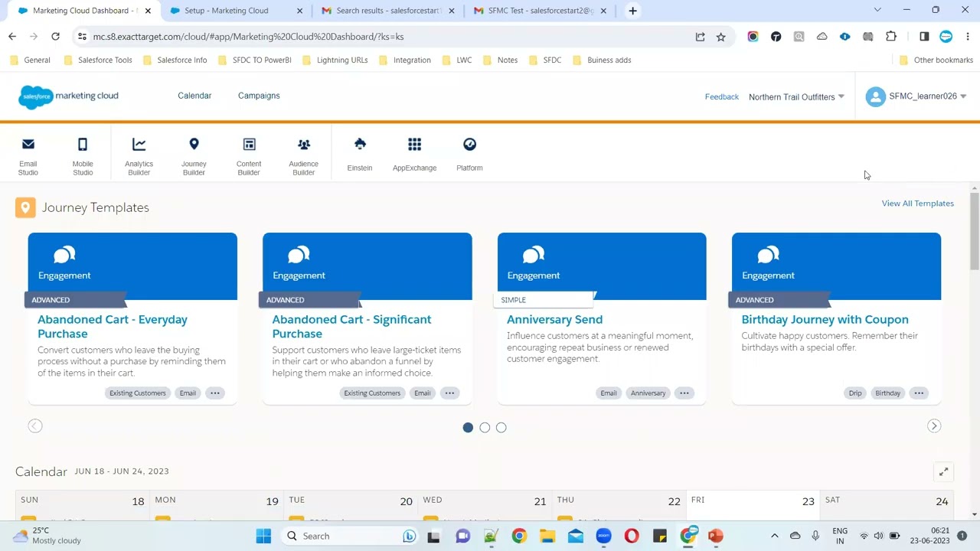Viewport: 980px width, 551px height.
Task: Open Opera from the taskbar
Action: point(632,536)
